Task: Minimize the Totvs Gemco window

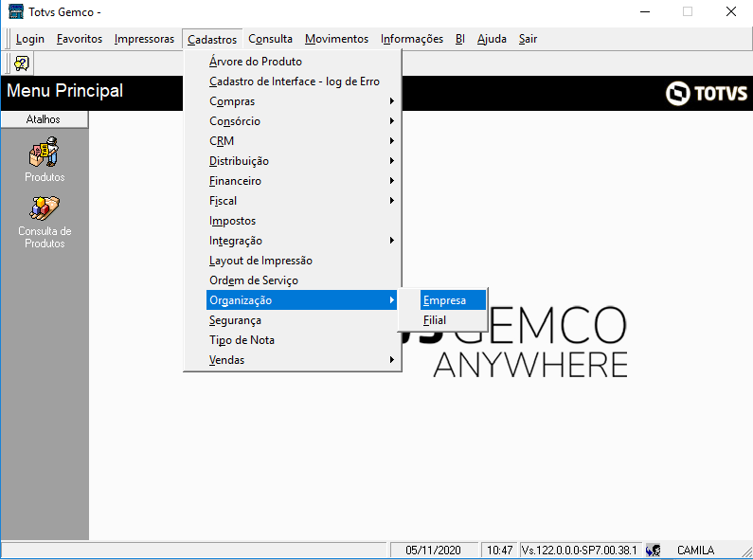Action: tap(645, 11)
